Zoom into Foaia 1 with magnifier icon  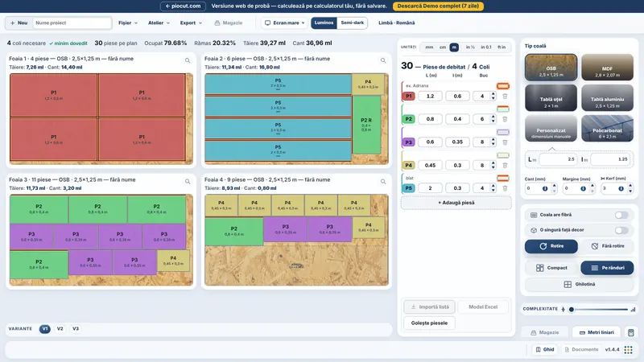point(188,60)
